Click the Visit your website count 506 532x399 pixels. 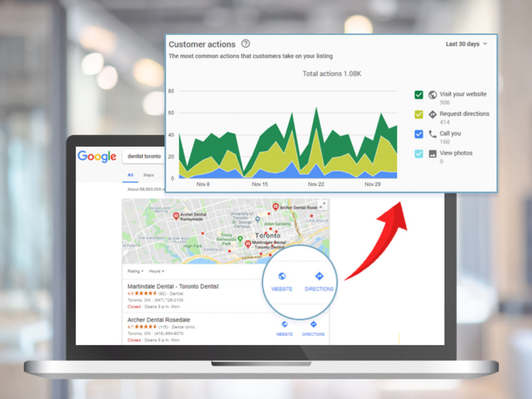tap(444, 103)
